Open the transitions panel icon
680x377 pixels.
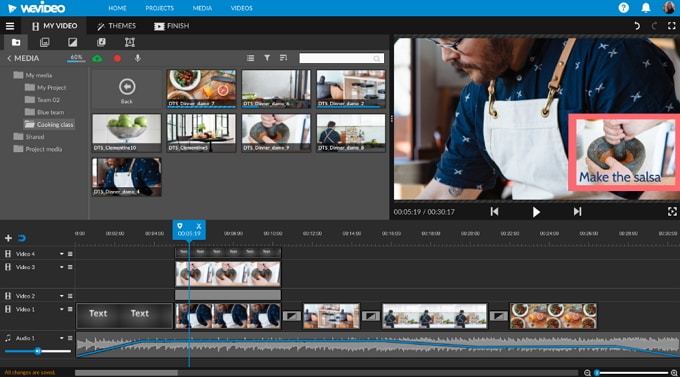[72, 42]
